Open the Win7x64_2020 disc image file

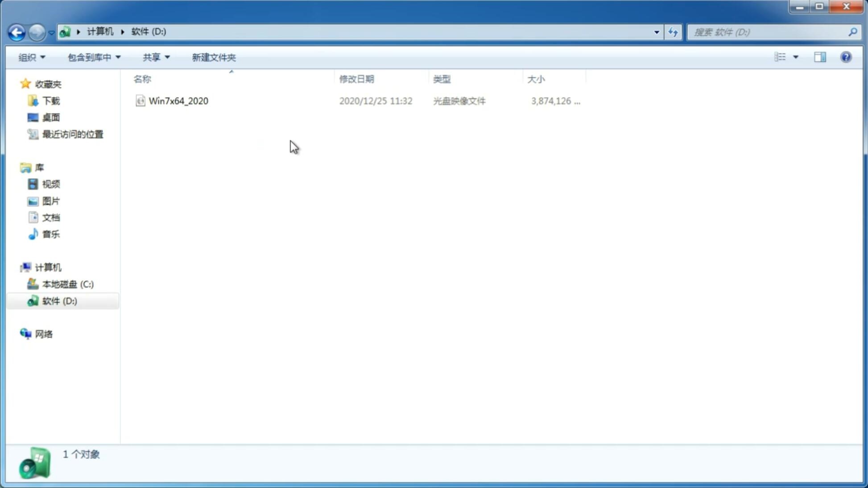(178, 100)
